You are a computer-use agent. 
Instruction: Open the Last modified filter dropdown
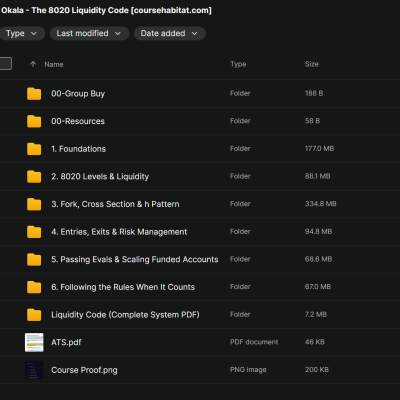coord(89,33)
